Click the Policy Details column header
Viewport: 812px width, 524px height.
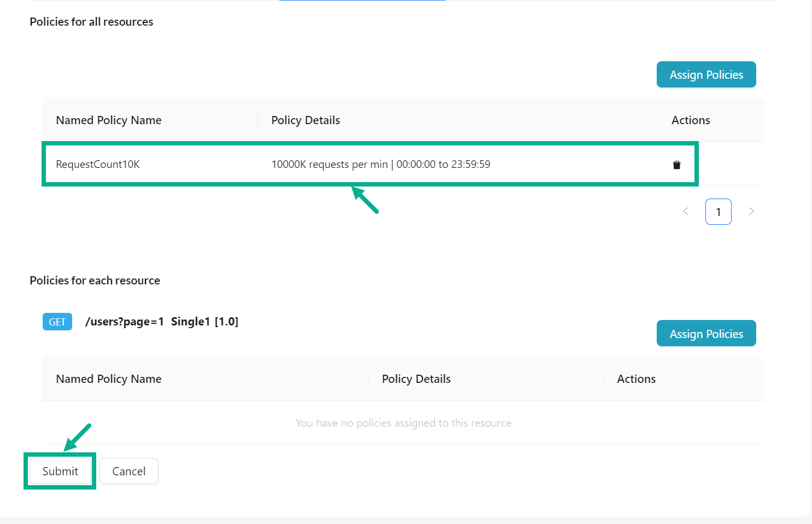pos(306,120)
